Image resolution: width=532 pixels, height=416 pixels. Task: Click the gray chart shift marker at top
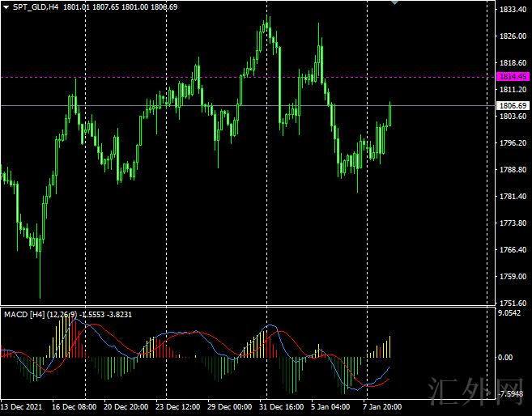pos(394,3)
